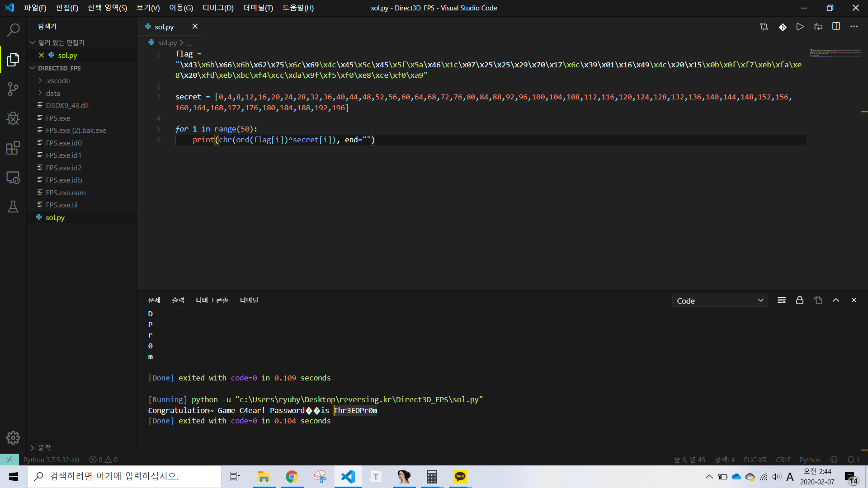Screen dimensions: 868x488
Task: Open the Search view in activity bar
Action: coord(13,30)
